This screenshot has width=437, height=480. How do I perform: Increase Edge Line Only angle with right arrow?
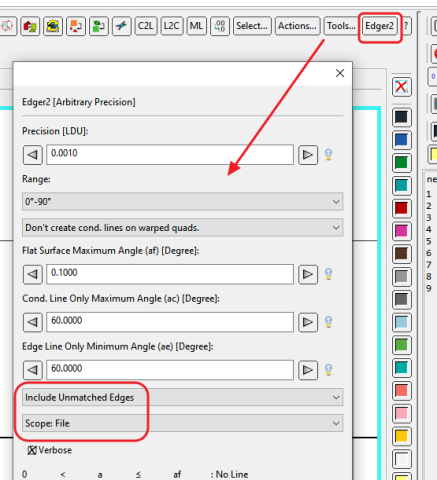pyautogui.click(x=308, y=370)
